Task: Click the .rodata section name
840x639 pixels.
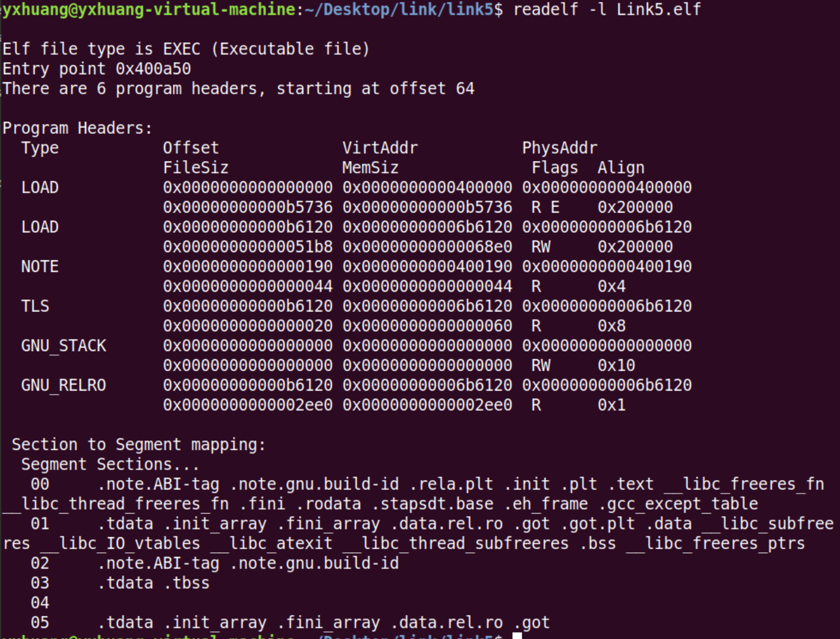Action: coord(333,504)
